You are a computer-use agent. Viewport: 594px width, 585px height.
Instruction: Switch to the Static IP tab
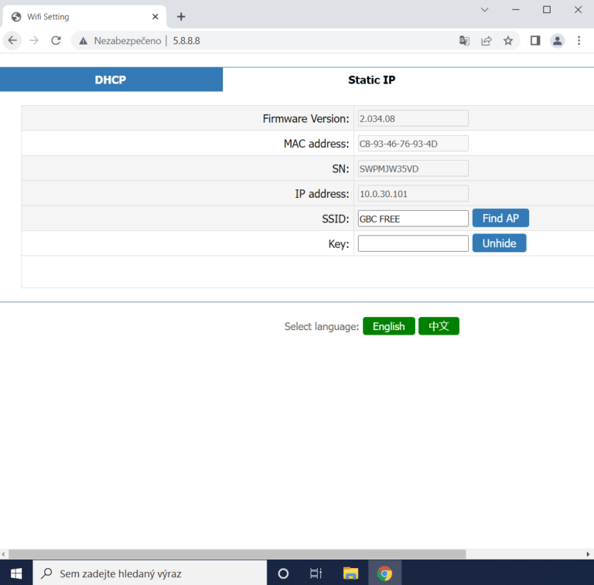(x=372, y=80)
